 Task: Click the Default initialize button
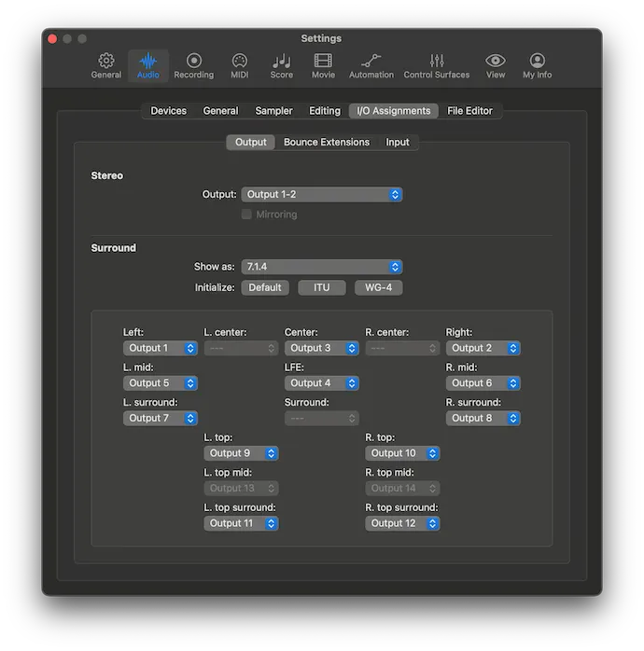tap(265, 287)
